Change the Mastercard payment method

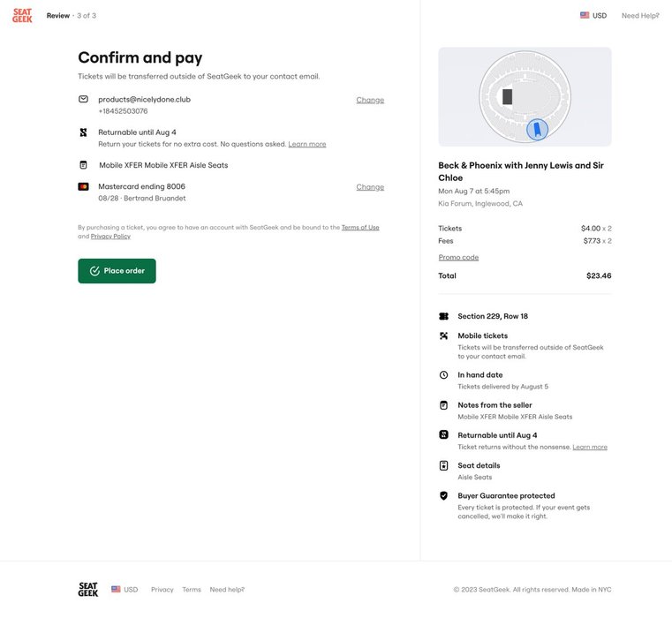click(370, 187)
